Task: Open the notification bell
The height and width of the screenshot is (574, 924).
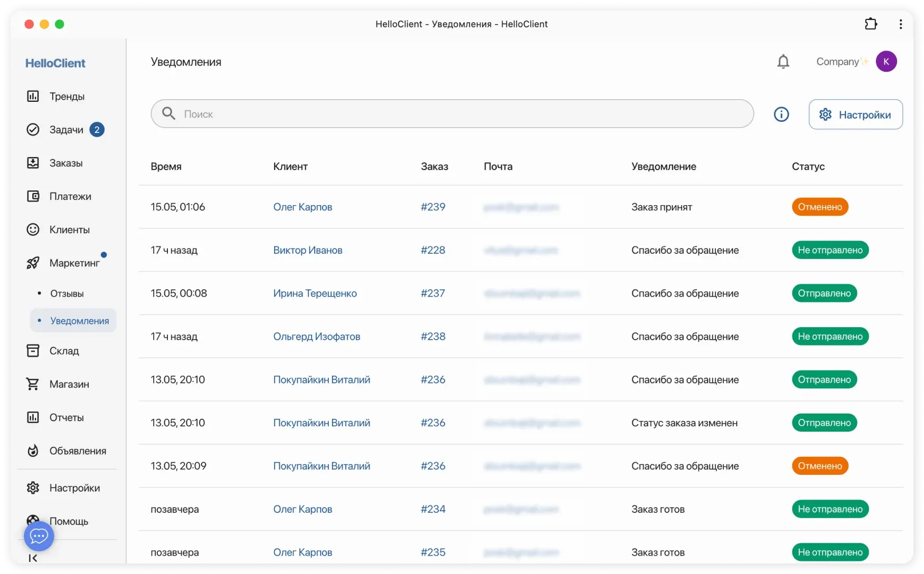Action: 783,61
